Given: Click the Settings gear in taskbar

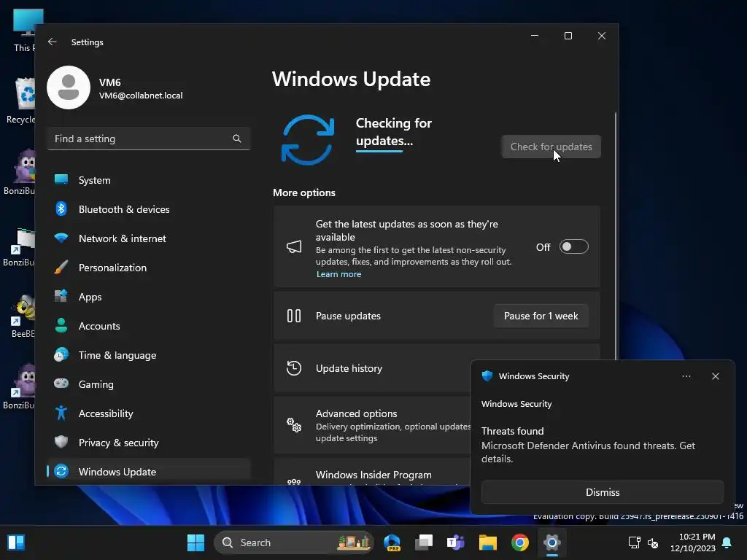Looking at the screenshot, I should (551, 542).
